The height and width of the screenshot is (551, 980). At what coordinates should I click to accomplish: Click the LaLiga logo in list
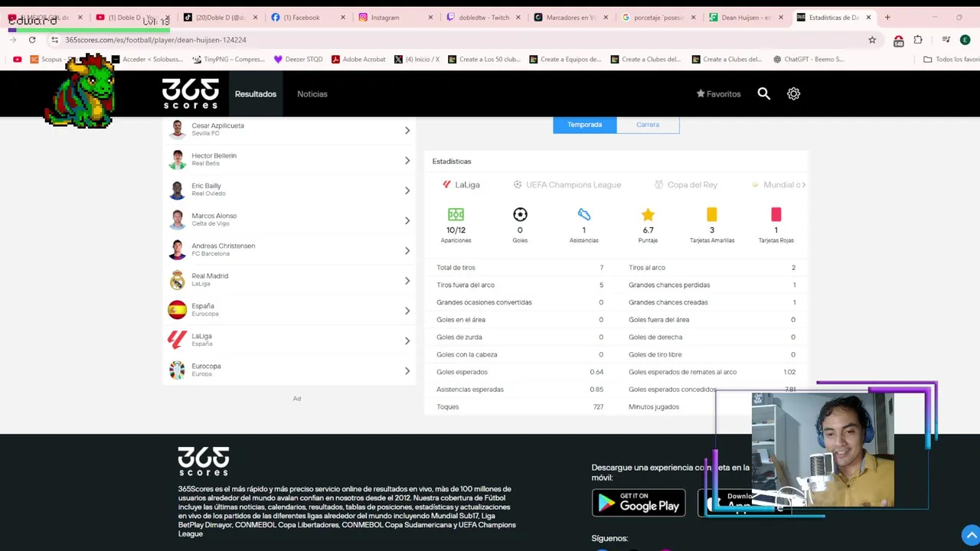[x=177, y=340]
